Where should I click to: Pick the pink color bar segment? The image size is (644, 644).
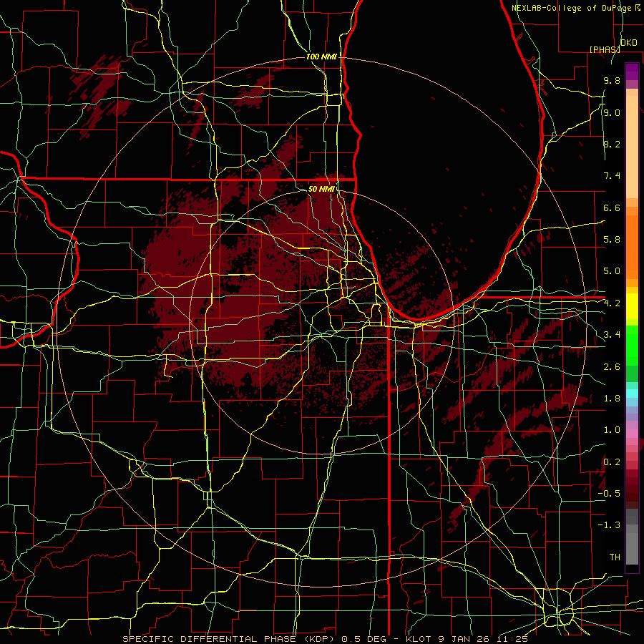point(632,434)
